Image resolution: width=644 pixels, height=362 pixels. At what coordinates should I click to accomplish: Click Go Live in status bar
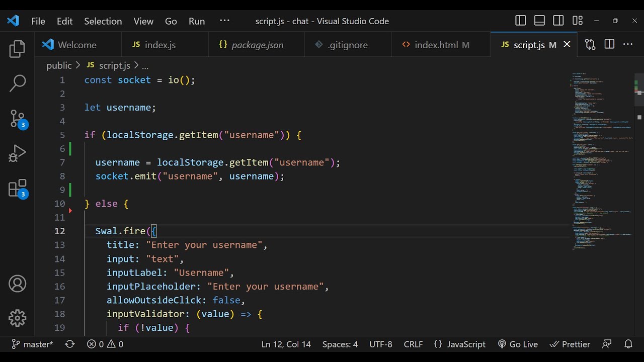tap(518, 344)
